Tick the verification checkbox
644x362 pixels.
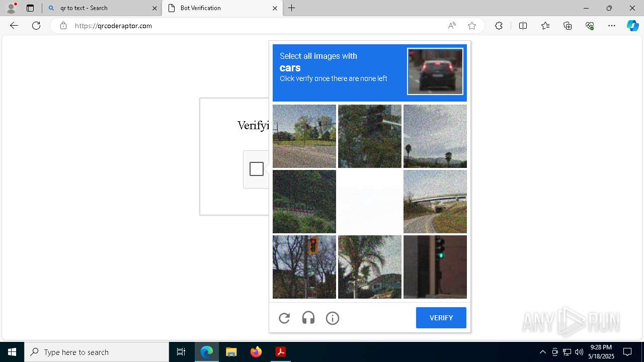point(257,169)
